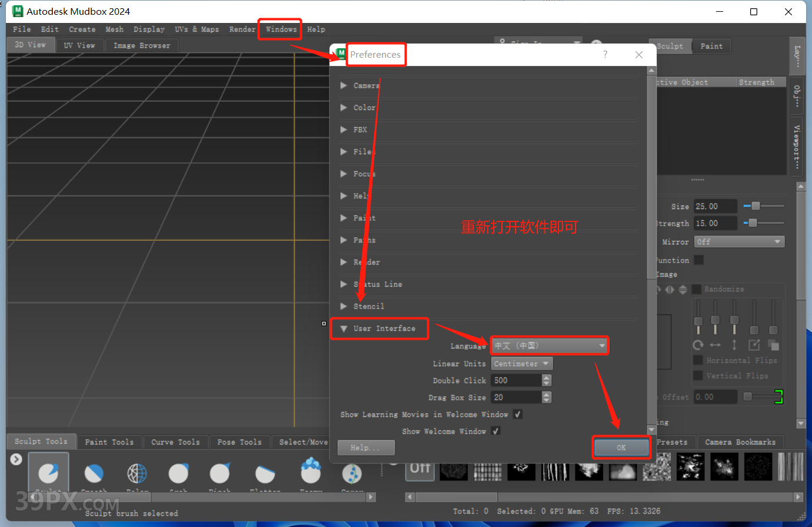Select the Grab brush tool
This screenshot has width=812, height=527.
pyautogui.click(x=178, y=474)
